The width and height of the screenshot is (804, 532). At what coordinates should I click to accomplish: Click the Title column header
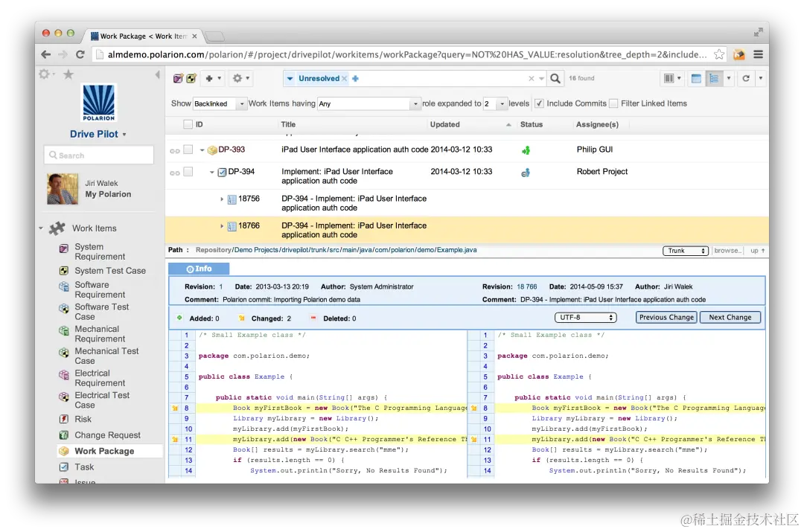click(288, 124)
